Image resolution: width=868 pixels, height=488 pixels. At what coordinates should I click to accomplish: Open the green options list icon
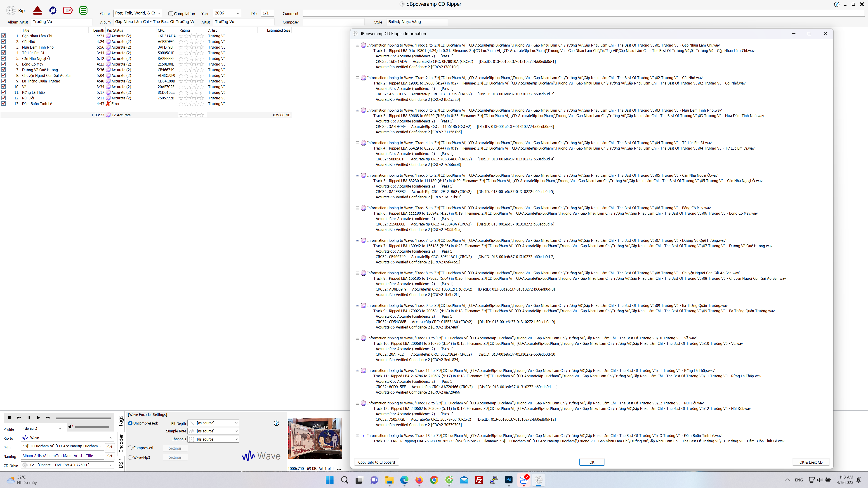pyautogui.click(x=83, y=10)
